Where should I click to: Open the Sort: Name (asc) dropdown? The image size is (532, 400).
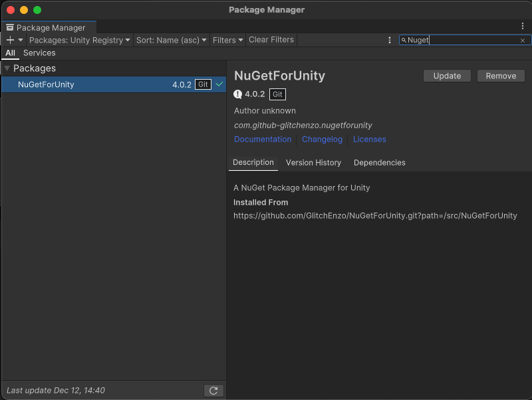172,40
